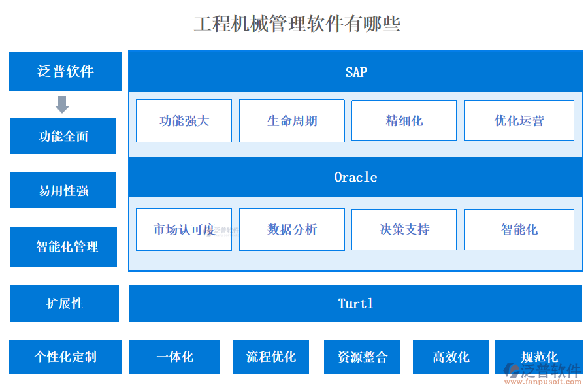
Task: Click the 一体化 box
Action: pyautogui.click(x=174, y=357)
